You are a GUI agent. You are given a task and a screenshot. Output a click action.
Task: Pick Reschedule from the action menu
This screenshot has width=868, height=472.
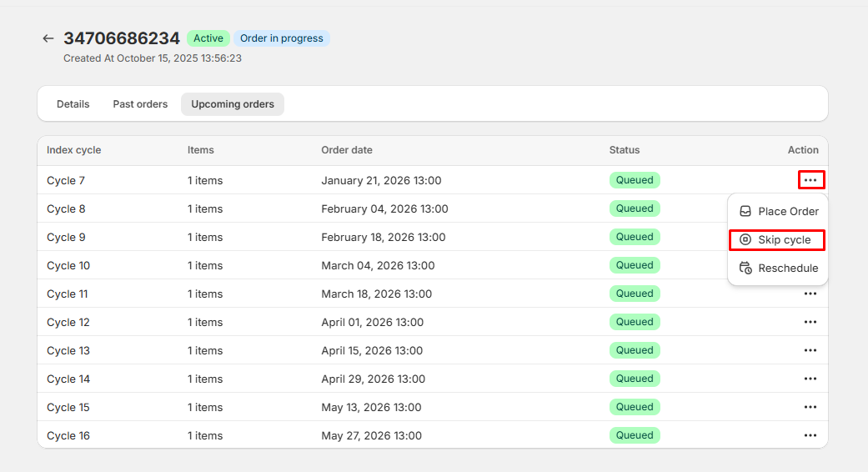pos(779,269)
